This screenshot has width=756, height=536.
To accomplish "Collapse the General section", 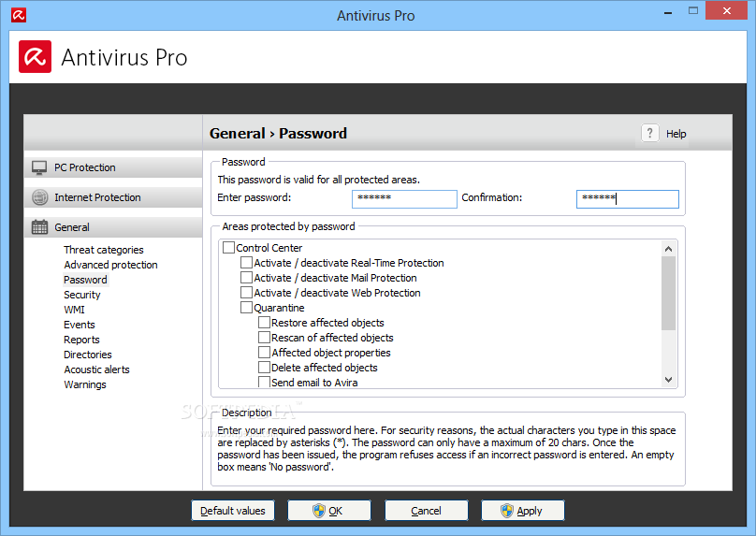I will click(113, 227).
